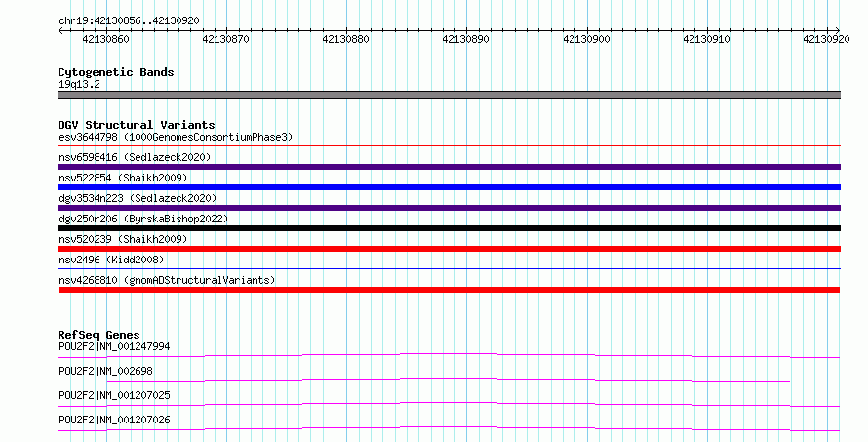Click the black dgv250n206 variant bar
Viewport: 868px width, 442px height.
(x=449, y=228)
